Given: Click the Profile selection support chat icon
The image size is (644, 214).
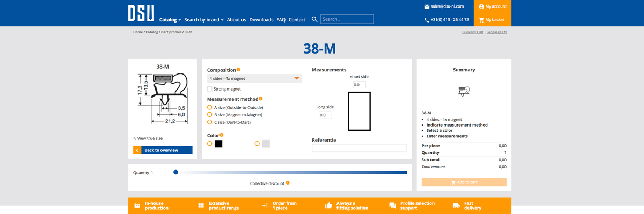Looking at the screenshot, I should 392,205.
